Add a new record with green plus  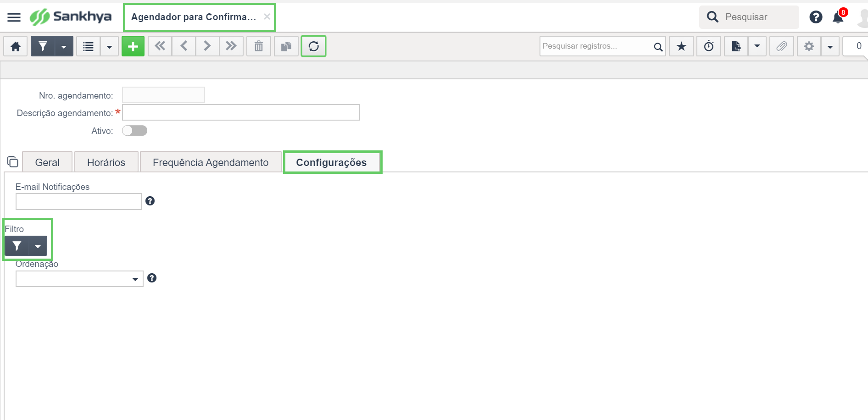coord(133,46)
